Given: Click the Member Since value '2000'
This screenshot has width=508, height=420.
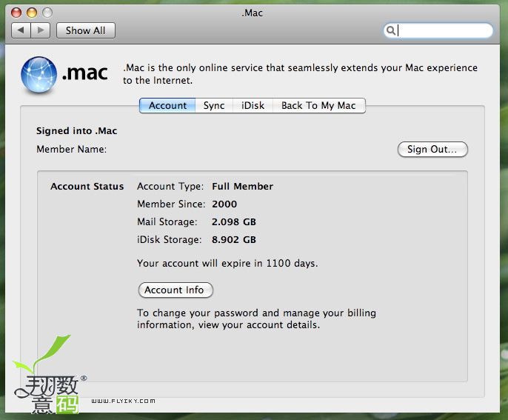Looking at the screenshot, I should (224, 204).
